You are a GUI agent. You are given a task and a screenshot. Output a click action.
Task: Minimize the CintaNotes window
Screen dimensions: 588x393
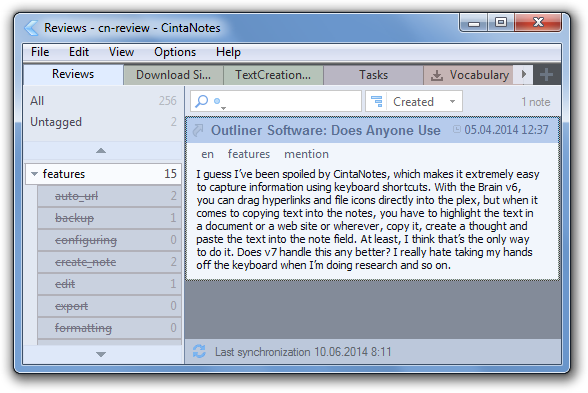474,23
